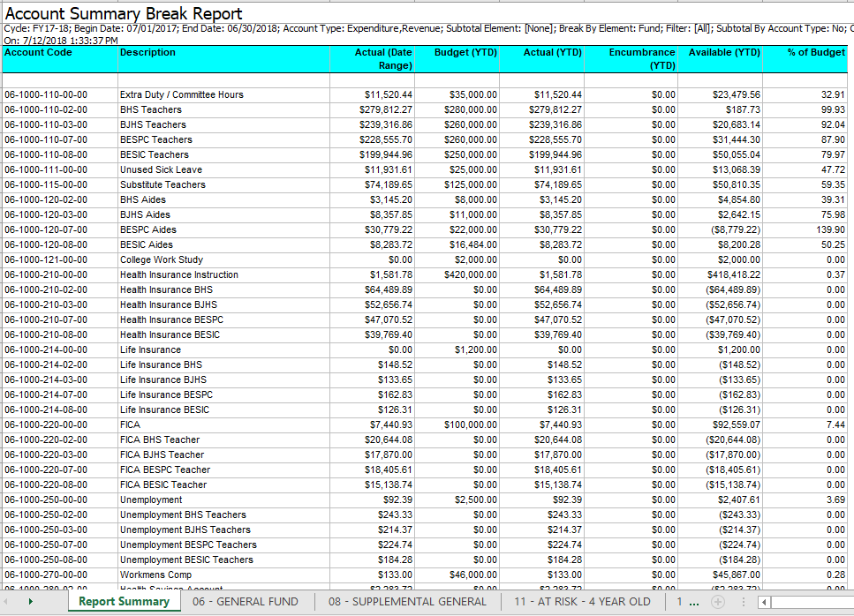Screen dimensions: 854x616
Task: Open the 08 - SUPPLEMENTAL GENERAL sheet
Action: [407, 602]
